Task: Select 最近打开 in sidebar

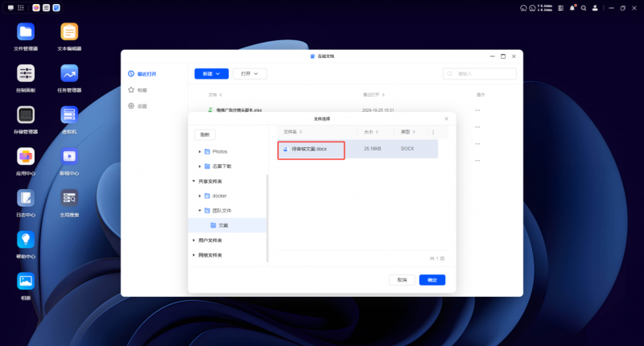Action: coord(142,74)
